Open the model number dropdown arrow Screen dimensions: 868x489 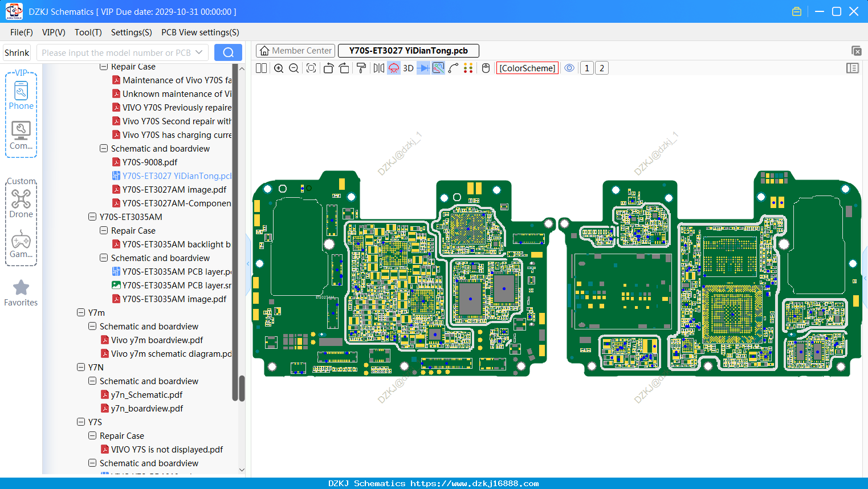(199, 52)
